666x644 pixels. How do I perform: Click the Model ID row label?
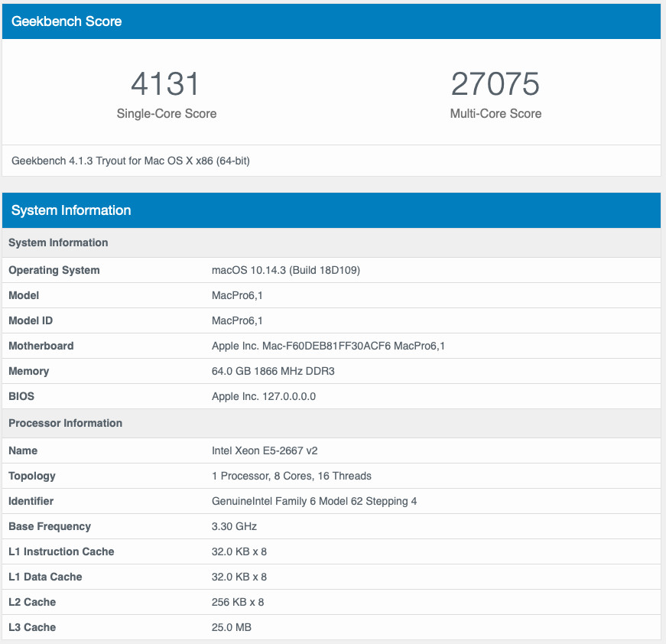point(31,320)
